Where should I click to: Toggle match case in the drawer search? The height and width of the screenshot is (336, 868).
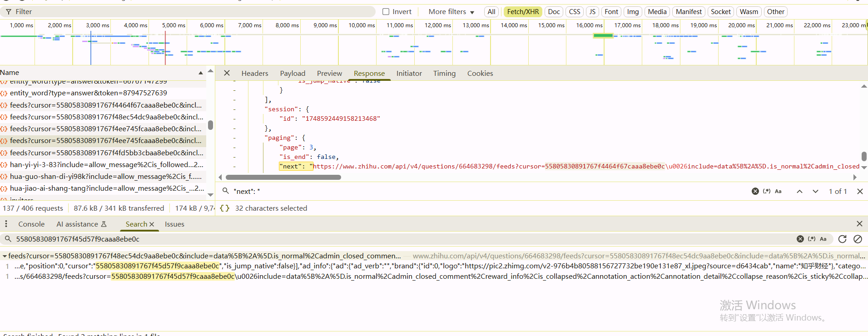(823, 239)
